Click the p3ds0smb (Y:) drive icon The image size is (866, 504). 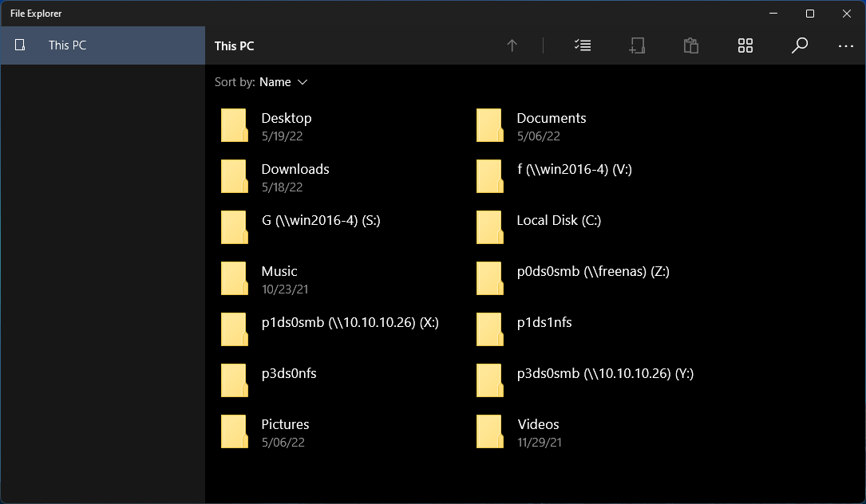[490, 381]
